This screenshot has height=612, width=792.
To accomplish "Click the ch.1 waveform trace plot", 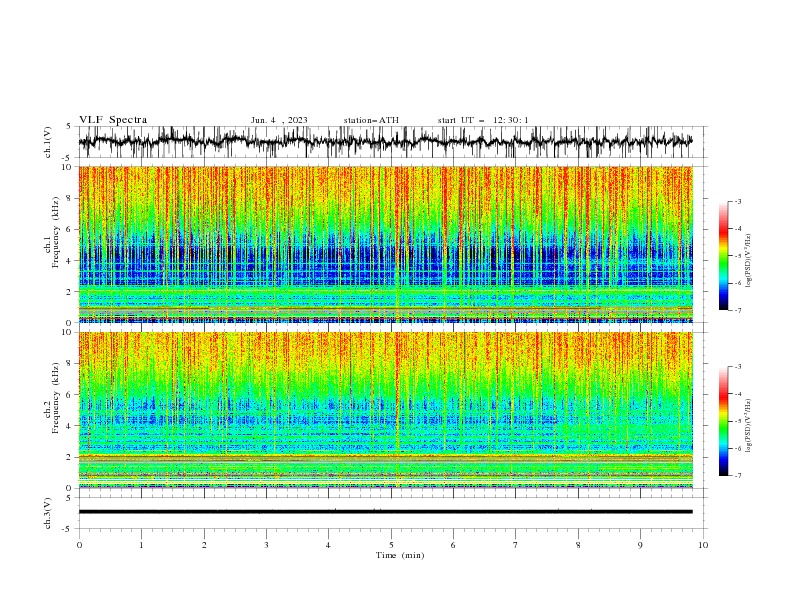I will 385,142.
